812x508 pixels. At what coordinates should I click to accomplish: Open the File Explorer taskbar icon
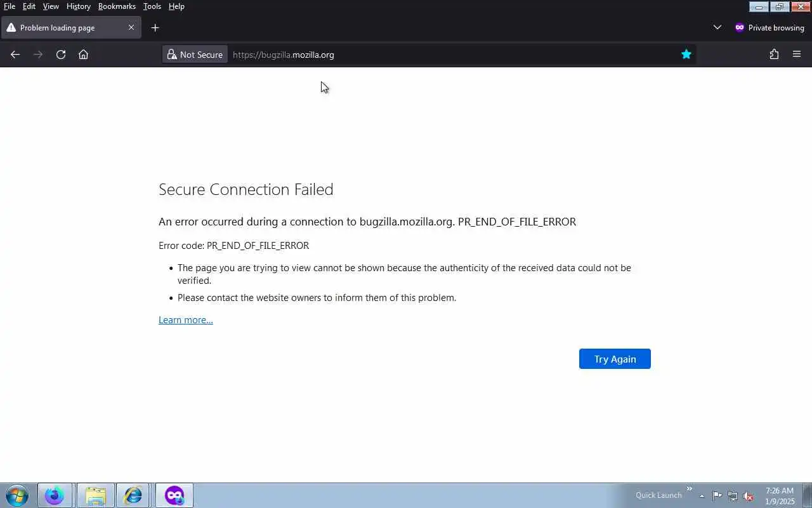click(95, 495)
